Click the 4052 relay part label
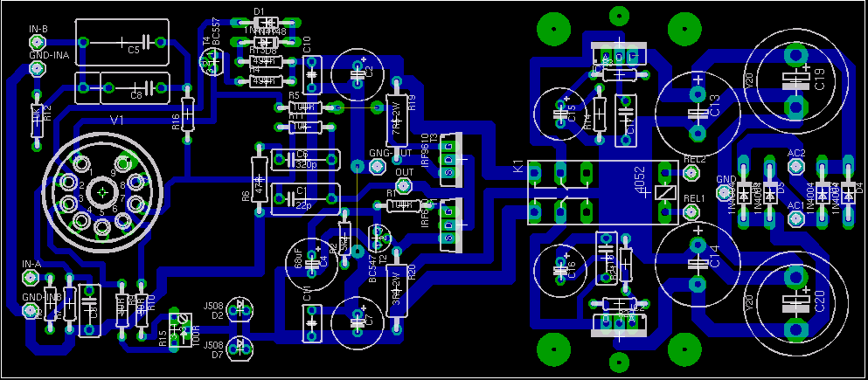 [639, 180]
